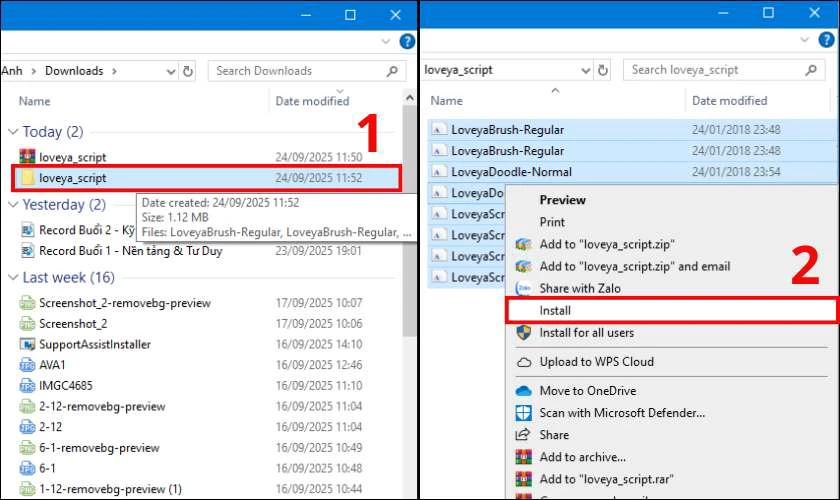Click the SupportAssistInstaller application icon
Viewport: 840px width, 500px height.
[27, 344]
